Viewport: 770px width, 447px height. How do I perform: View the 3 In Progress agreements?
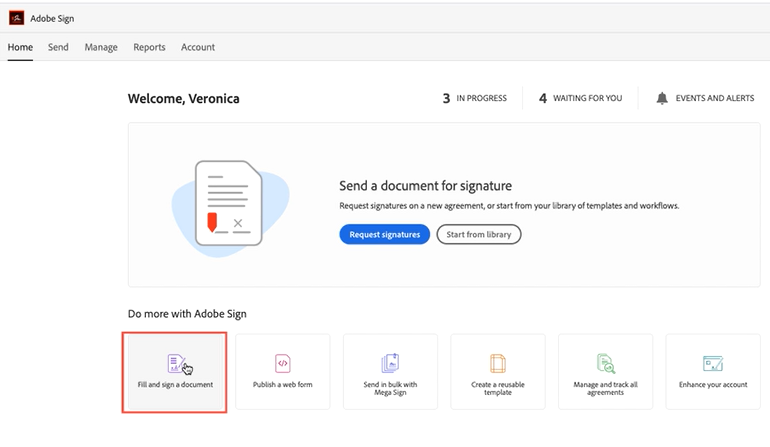[x=475, y=98]
